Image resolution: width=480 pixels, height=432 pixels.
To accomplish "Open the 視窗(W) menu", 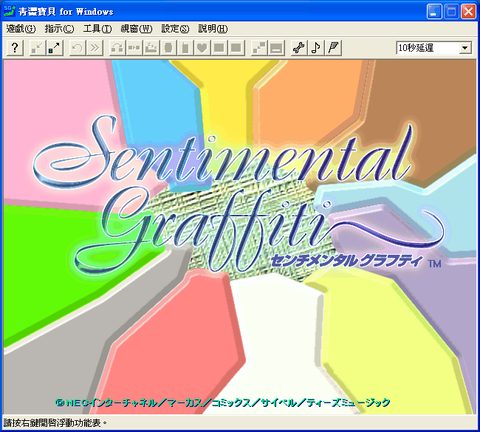I will pos(136,29).
